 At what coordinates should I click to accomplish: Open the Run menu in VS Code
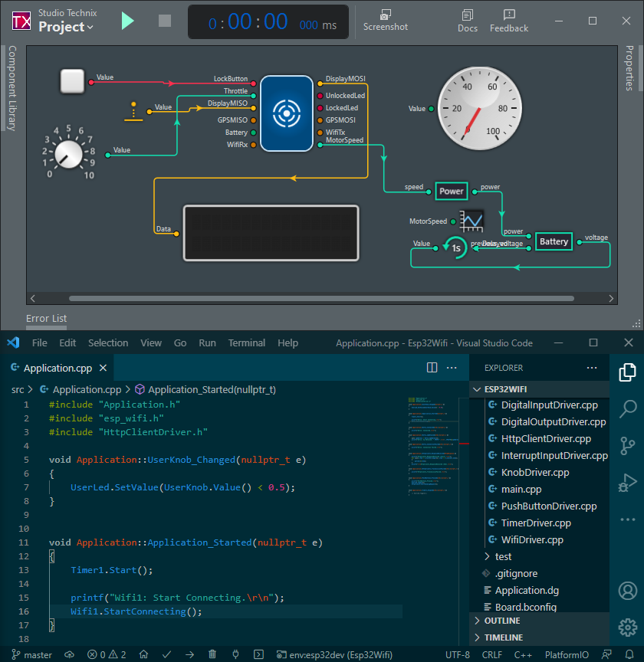(207, 342)
